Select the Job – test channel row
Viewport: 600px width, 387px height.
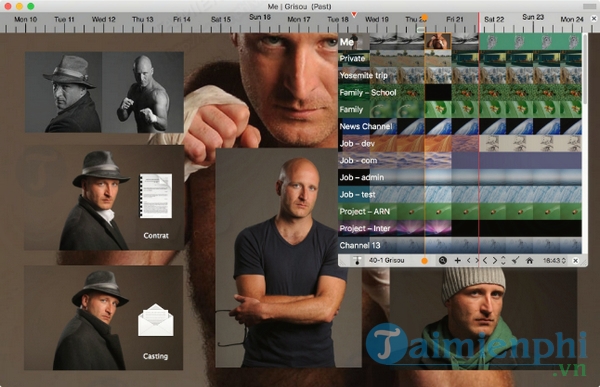tap(460, 194)
